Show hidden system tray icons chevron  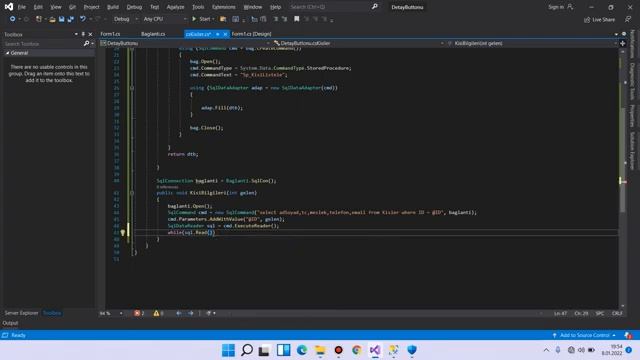(546, 350)
